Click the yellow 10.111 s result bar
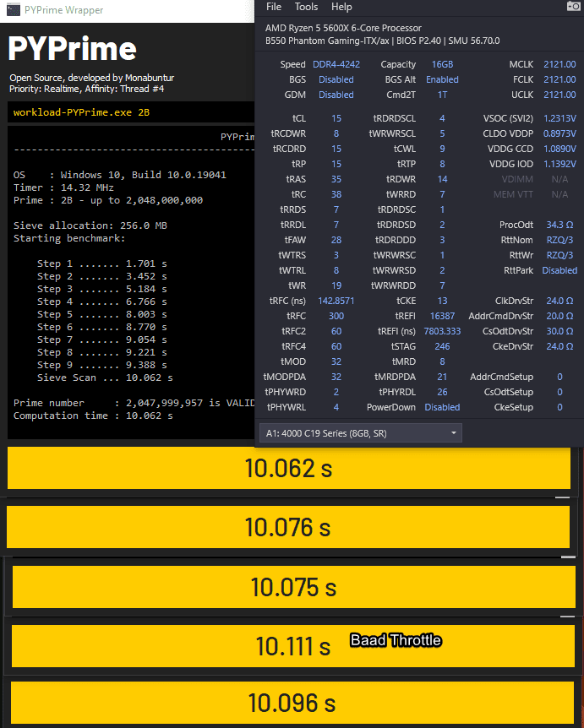 (x=293, y=646)
